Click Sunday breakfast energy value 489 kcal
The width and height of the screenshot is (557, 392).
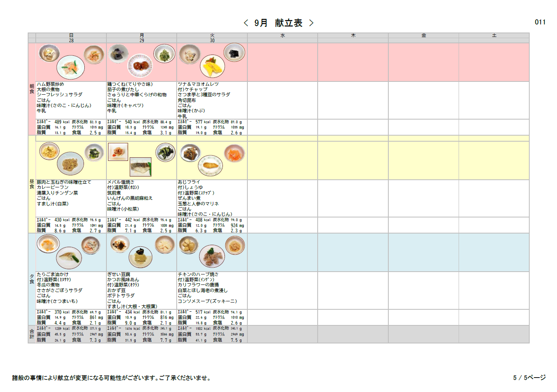point(62,122)
